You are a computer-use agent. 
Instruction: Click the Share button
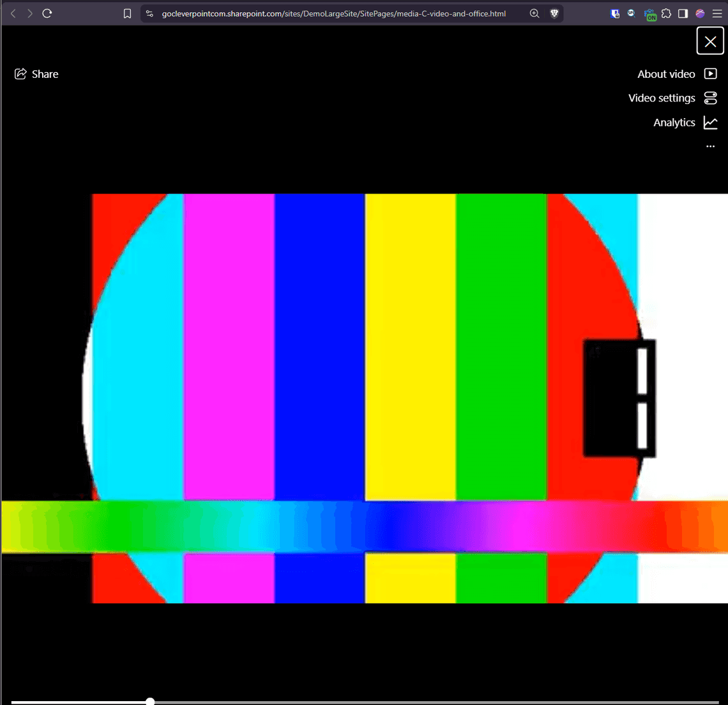click(x=36, y=74)
